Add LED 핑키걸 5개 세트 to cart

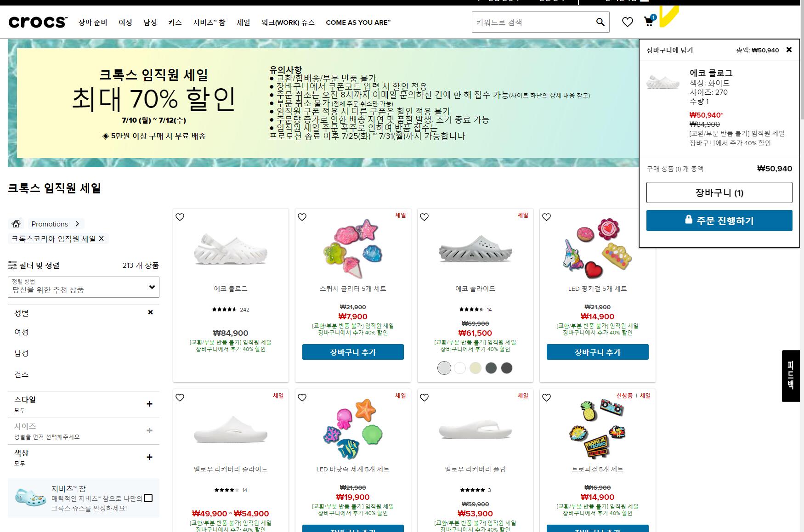pos(598,352)
